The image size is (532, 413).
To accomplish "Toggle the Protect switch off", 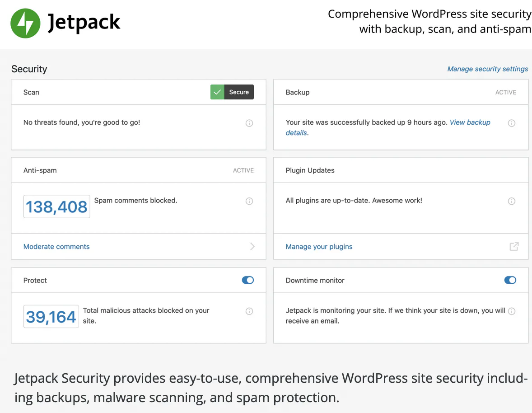I will 247,280.
